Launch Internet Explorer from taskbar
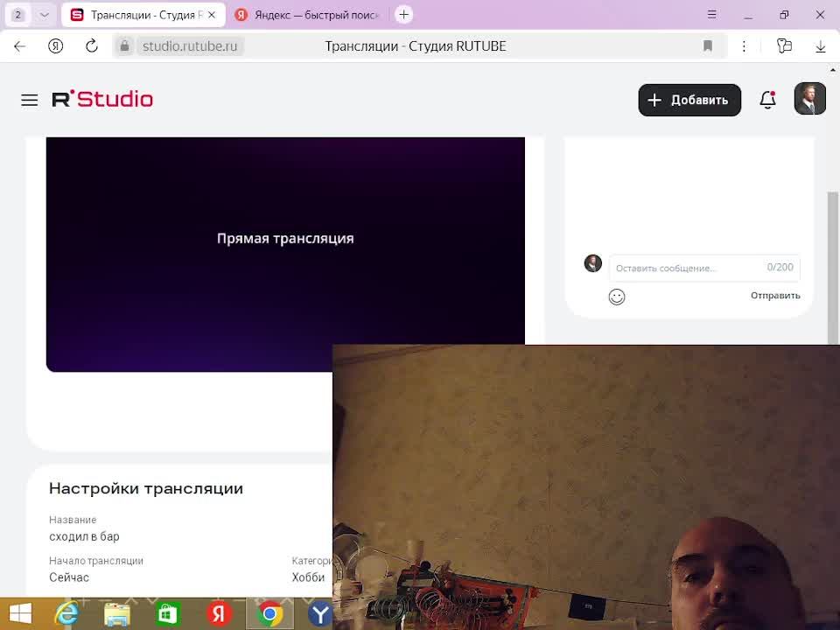 tap(67, 614)
